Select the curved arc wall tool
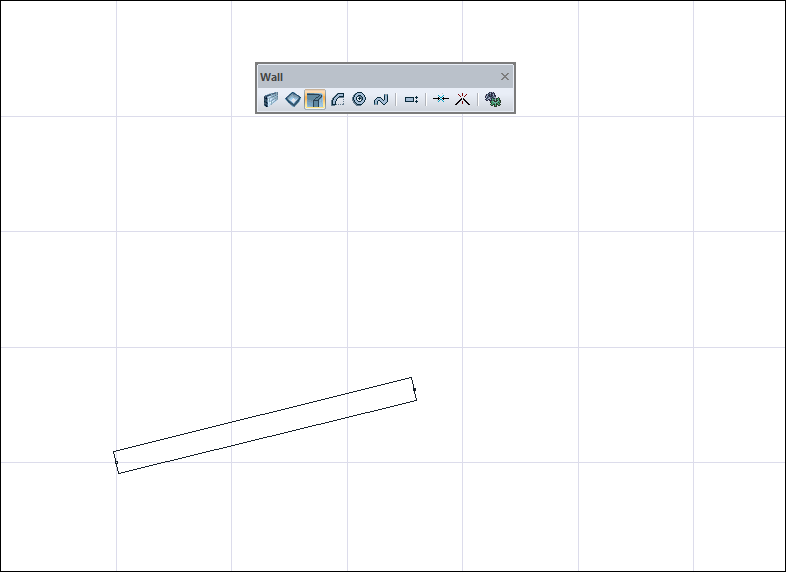The height and width of the screenshot is (572, 786). tap(337, 99)
